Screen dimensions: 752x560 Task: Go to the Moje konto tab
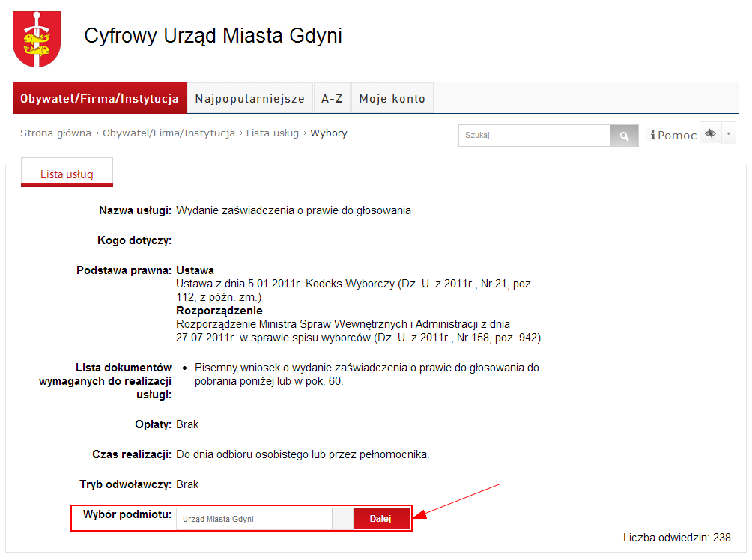(392, 98)
